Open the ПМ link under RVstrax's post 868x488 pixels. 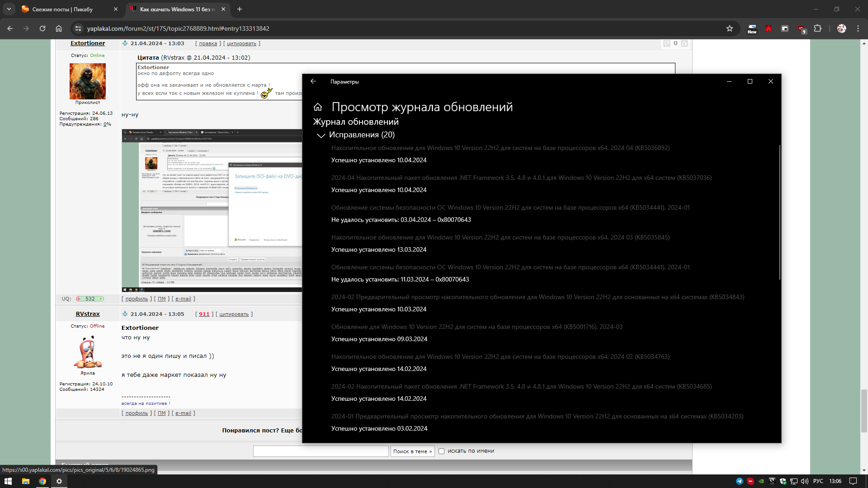pos(162,413)
